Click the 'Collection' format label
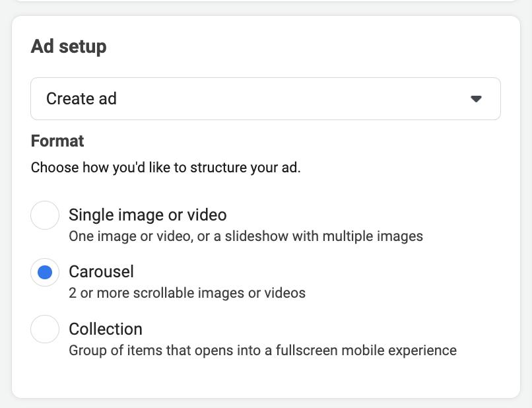The image size is (532, 408). [x=106, y=328]
